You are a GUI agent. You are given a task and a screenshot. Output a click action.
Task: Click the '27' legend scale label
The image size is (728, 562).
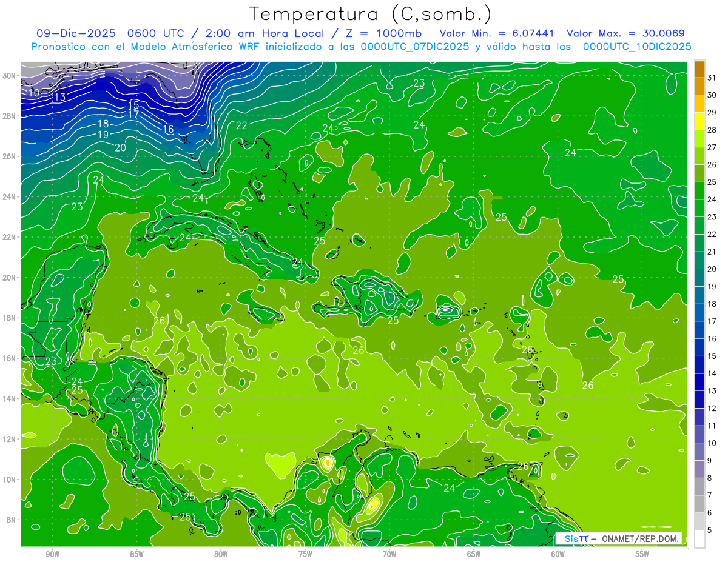tap(712, 147)
